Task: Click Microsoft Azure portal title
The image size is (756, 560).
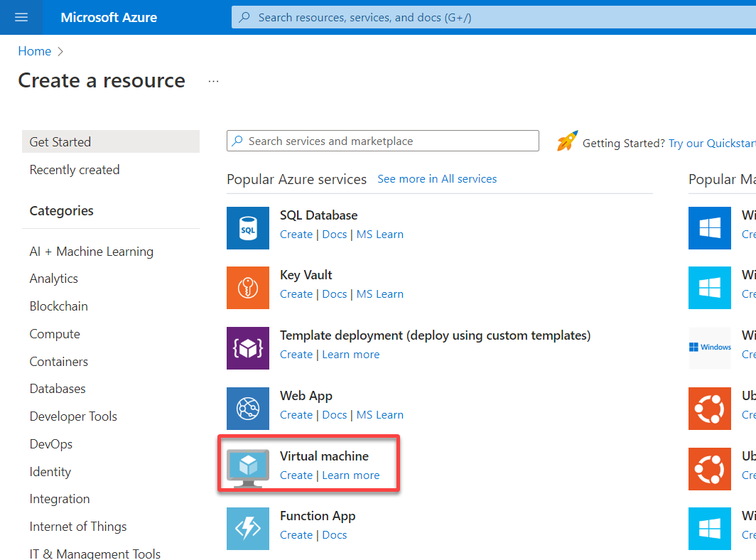Action: coord(109,17)
